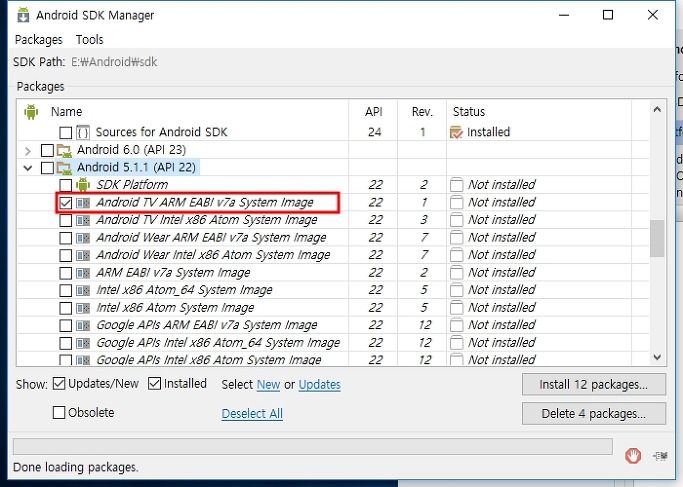Click Google APIs ARM EABI system image icon
The image size is (683, 487).
[x=83, y=326]
